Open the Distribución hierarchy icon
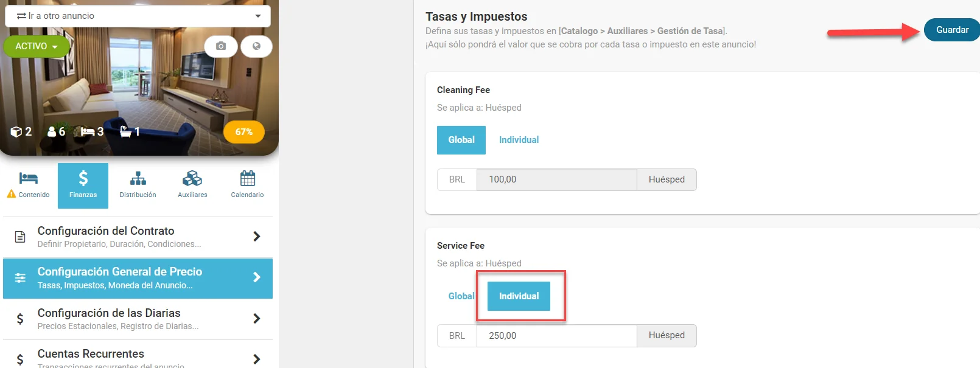 [138, 179]
